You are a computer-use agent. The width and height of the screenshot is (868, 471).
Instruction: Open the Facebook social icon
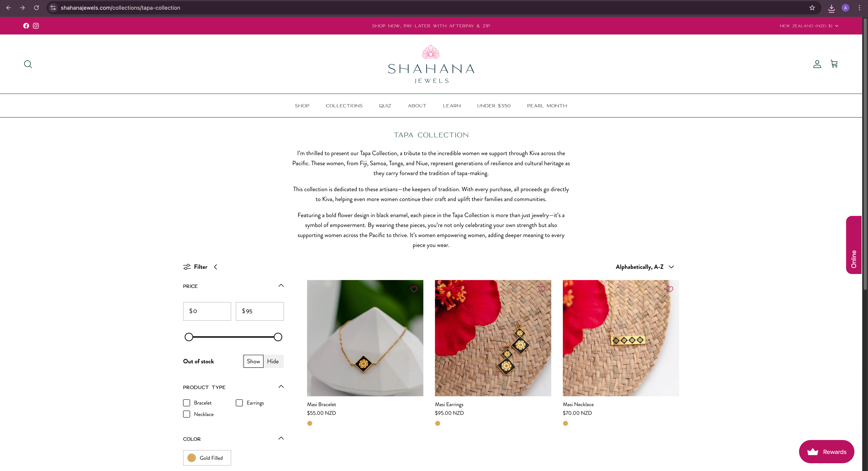(x=26, y=26)
